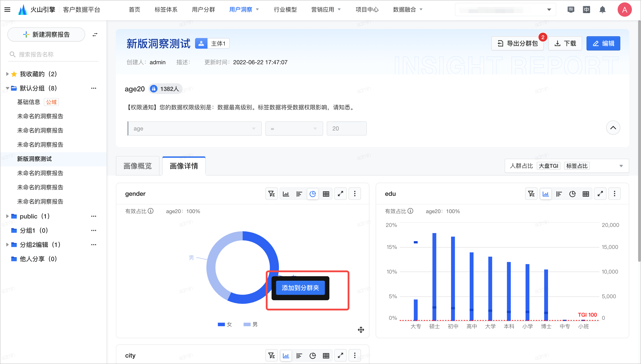Click 新建洞察报告 button
641x364 pixels.
pos(46,34)
